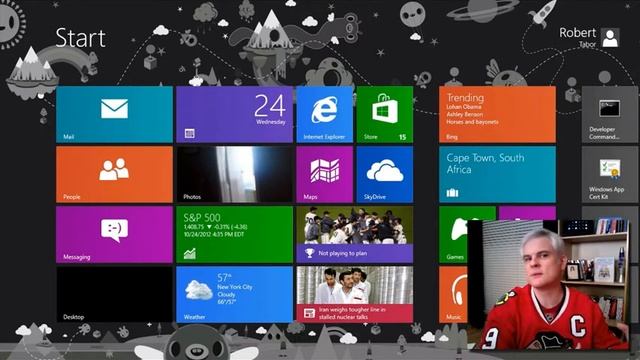Image resolution: width=640 pixels, height=360 pixels.
Task: Open the Weather tile for New York City
Action: 235,295
